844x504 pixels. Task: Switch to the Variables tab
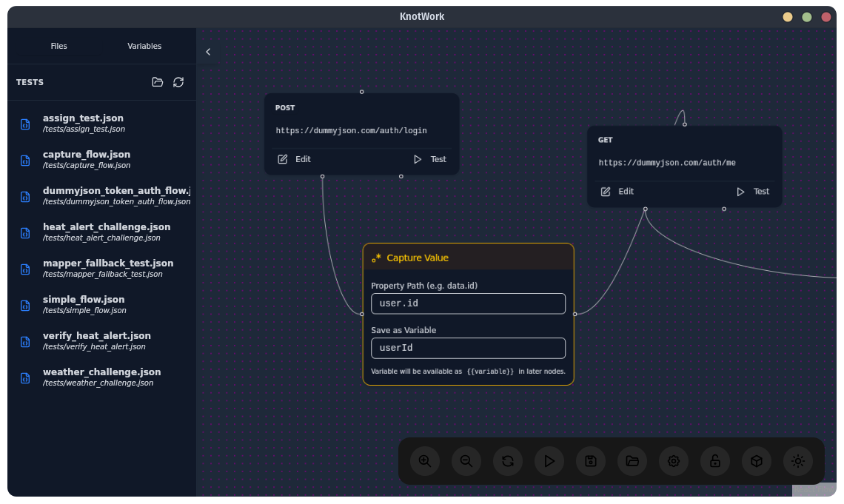144,45
